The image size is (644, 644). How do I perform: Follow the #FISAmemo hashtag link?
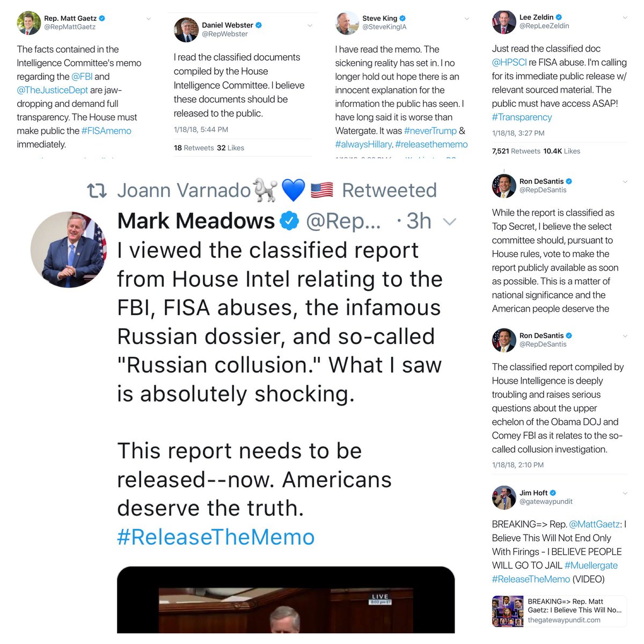[x=106, y=131]
